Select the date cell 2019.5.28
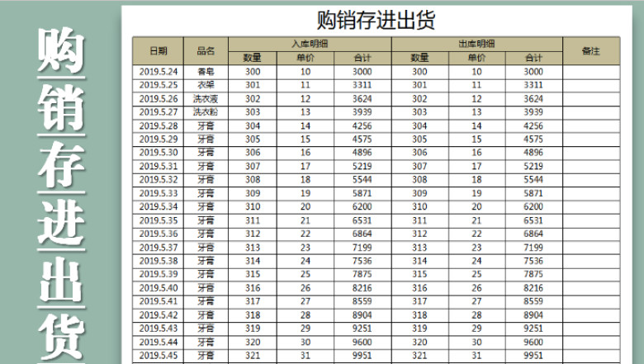Viewport: 644px width, 364px height. click(159, 126)
